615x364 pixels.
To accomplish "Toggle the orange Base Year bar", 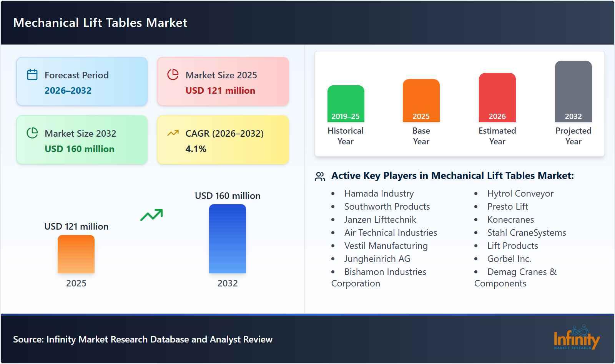I will click(421, 100).
